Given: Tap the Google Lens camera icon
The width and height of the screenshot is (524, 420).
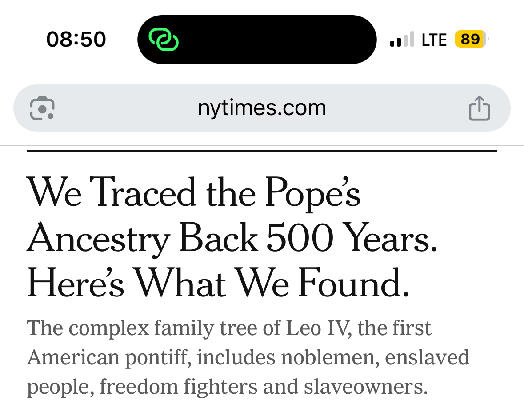Looking at the screenshot, I should click(42, 108).
